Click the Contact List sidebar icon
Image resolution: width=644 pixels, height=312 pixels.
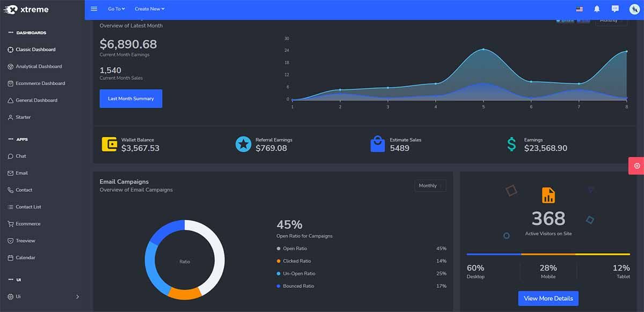click(x=11, y=207)
